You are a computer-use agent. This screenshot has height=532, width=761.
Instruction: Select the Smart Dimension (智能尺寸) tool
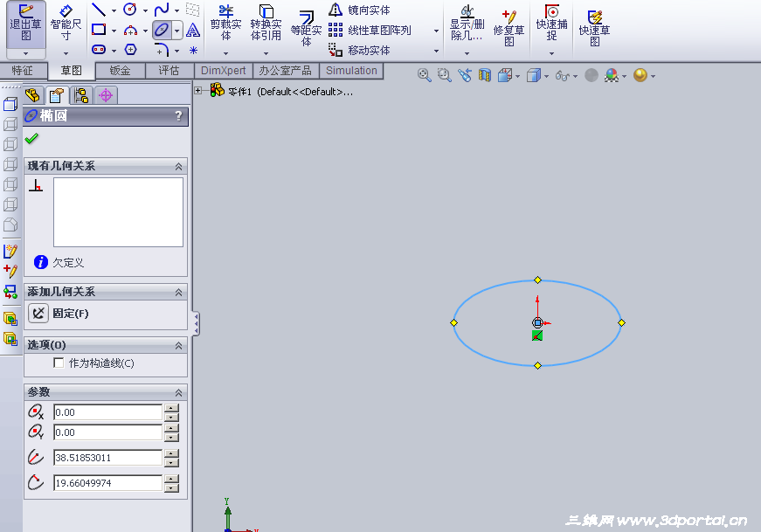tap(66, 24)
